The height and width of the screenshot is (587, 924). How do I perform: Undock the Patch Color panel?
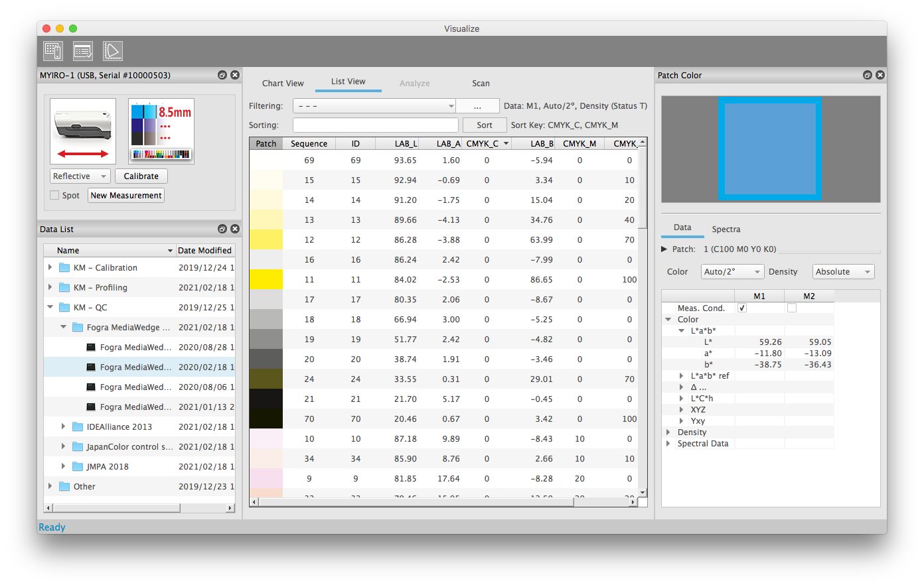pos(867,76)
